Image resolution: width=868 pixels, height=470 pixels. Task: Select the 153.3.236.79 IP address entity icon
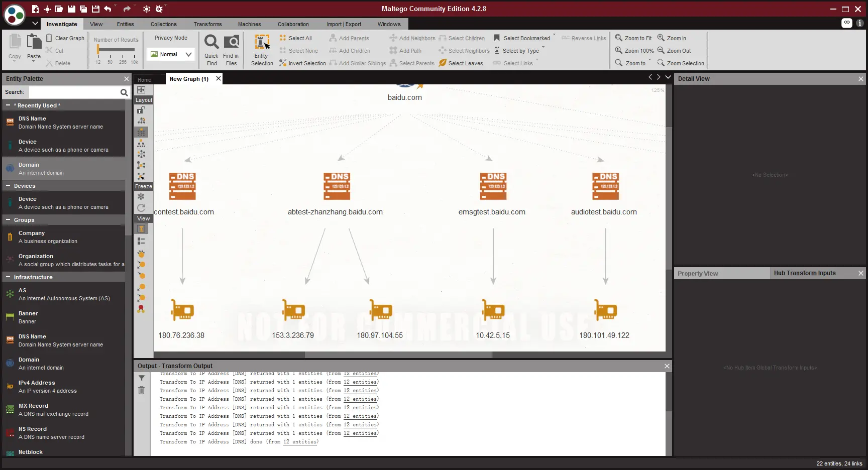coord(294,310)
